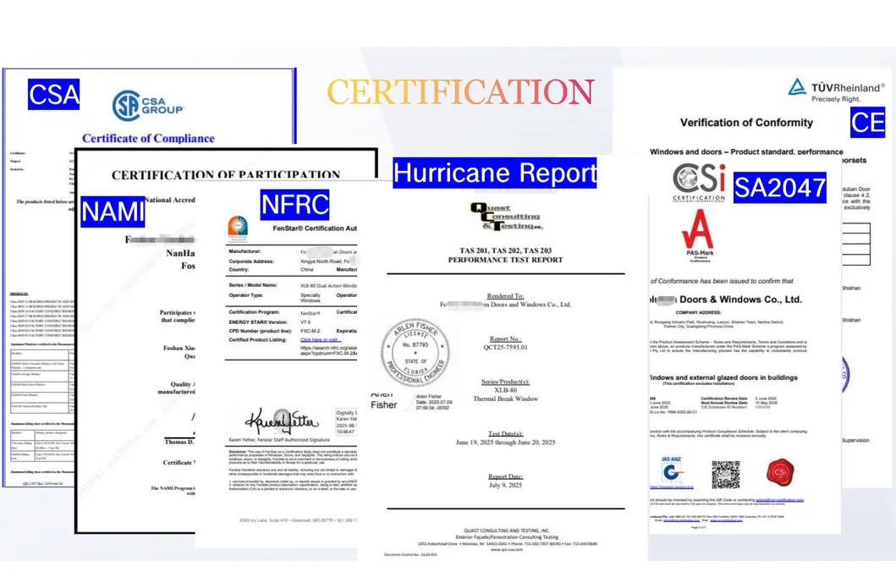The width and height of the screenshot is (896, 588).
Task: Click the 'Certified Product Listing:' label
Action: (258, 339)
